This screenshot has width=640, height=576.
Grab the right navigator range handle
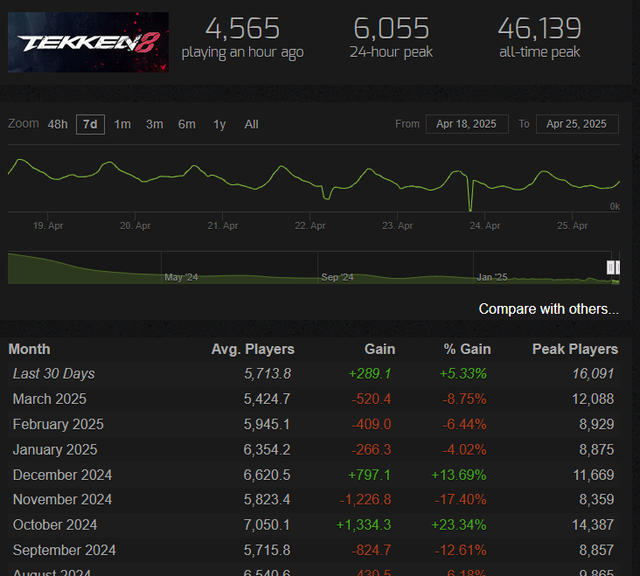[618, 268]
